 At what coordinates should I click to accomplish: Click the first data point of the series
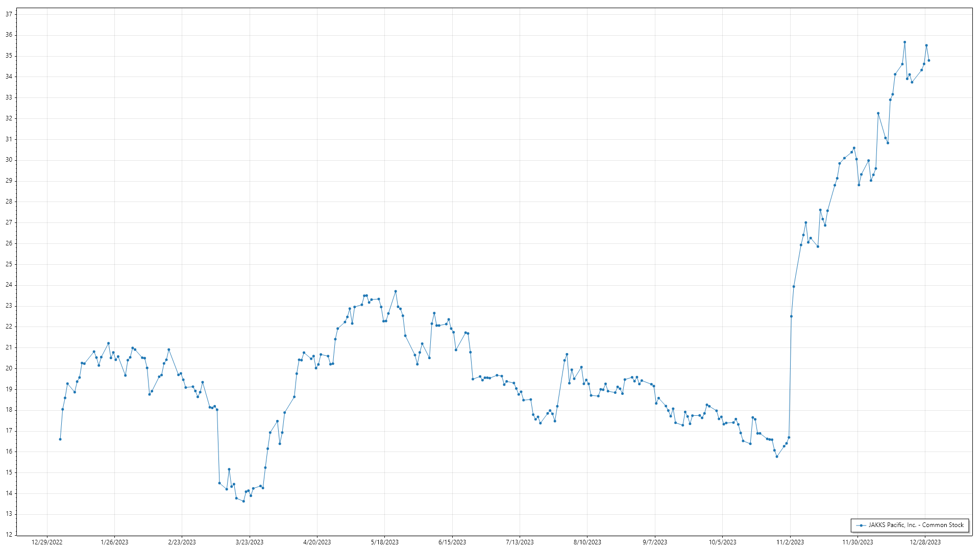(60, 439)
